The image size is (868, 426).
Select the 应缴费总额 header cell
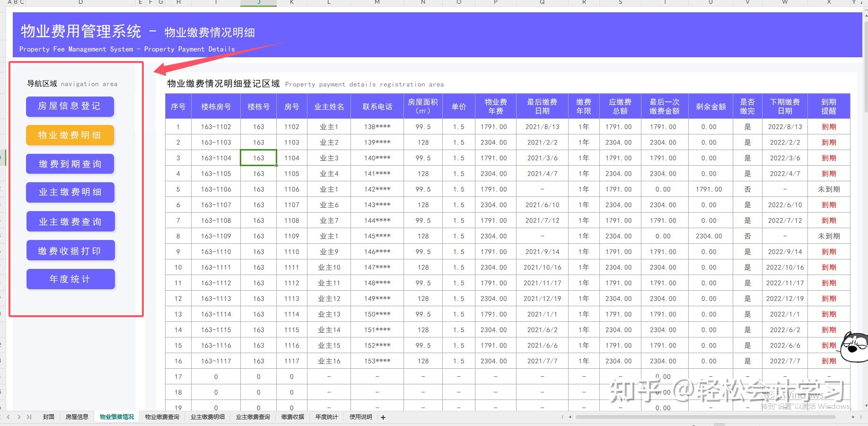(620, 106)
